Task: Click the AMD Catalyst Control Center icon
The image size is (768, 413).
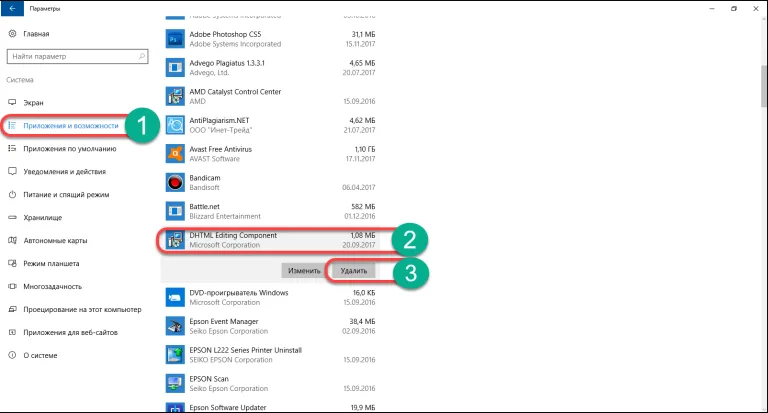Action: (175, 97)
